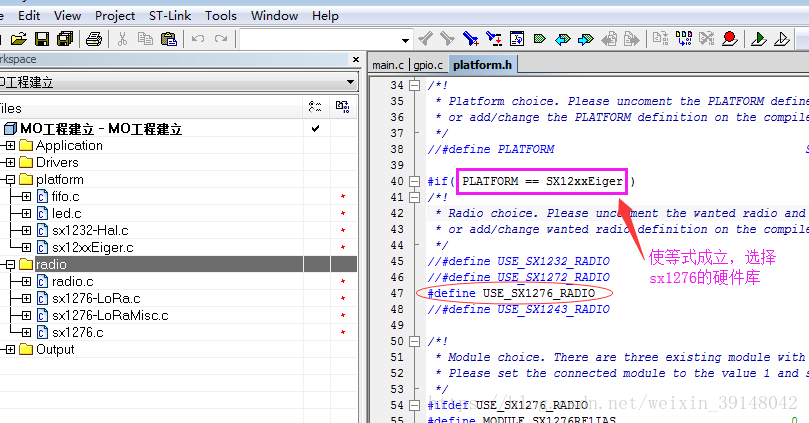The image size is (809, 423).
Task: Click the Open file folder icon
Action: [19, 39]
